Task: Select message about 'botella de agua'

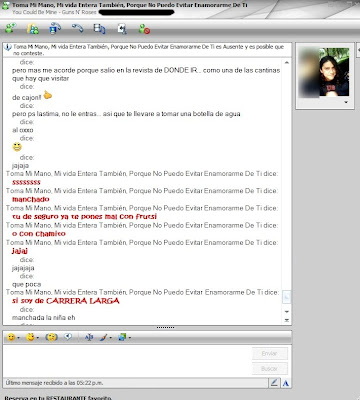Action: (x=126, y=114)
